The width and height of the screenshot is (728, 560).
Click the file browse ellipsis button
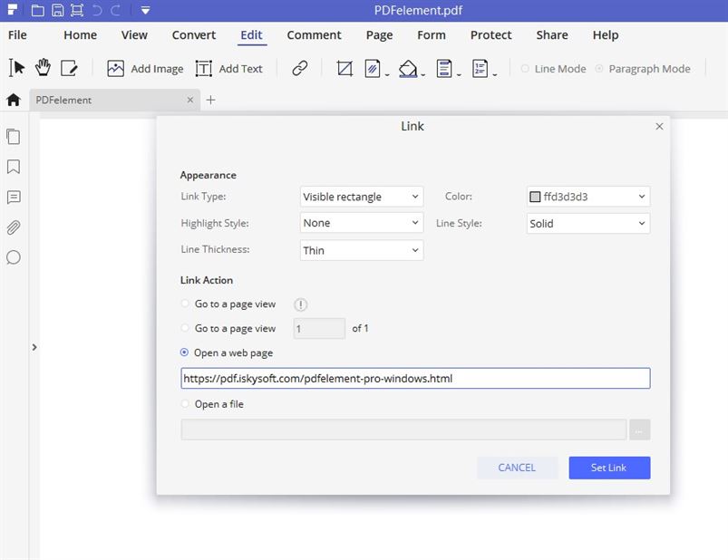point(639,430)
